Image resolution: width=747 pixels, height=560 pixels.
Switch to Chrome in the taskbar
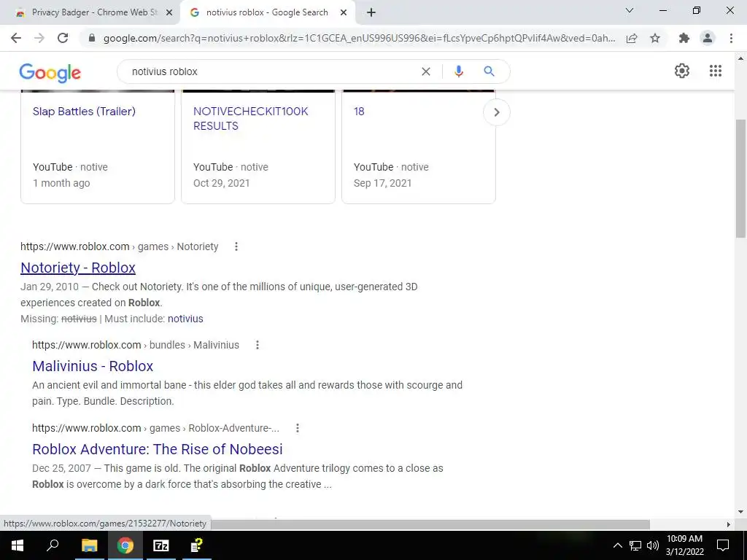coord(125,545)
